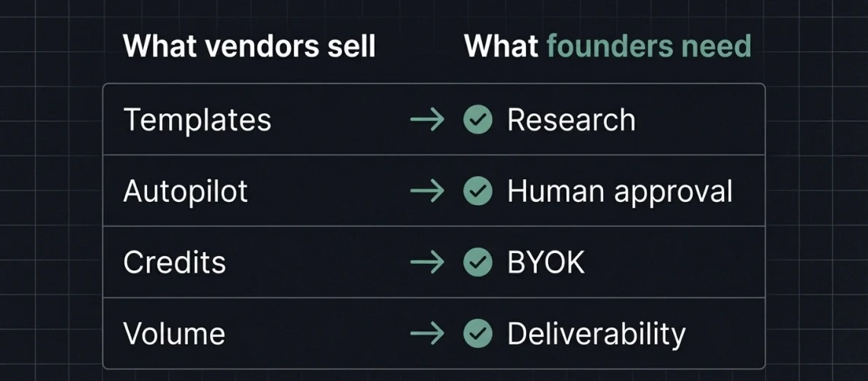Select the Credits label
Viewport: 868px width, 381px height.
click(174, 262)
